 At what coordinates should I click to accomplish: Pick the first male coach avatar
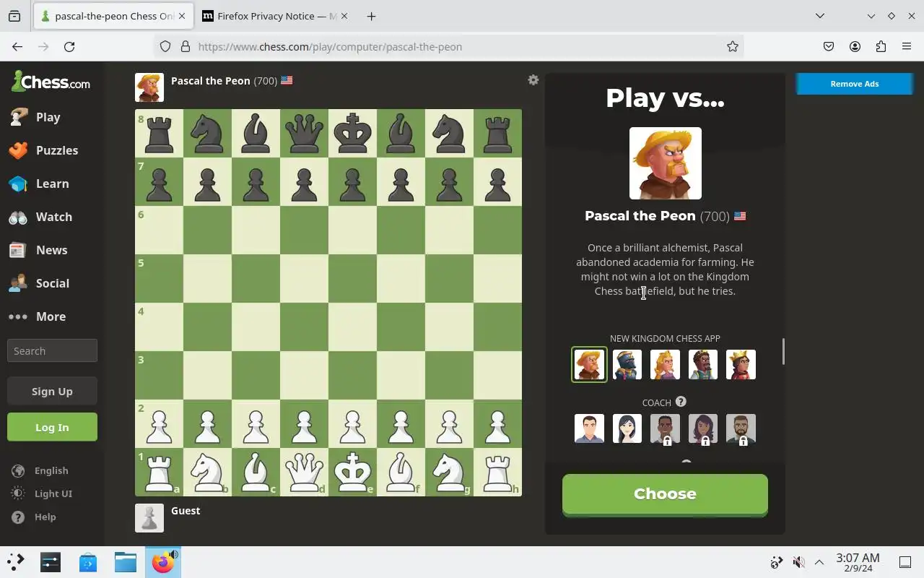pos(589,428)
